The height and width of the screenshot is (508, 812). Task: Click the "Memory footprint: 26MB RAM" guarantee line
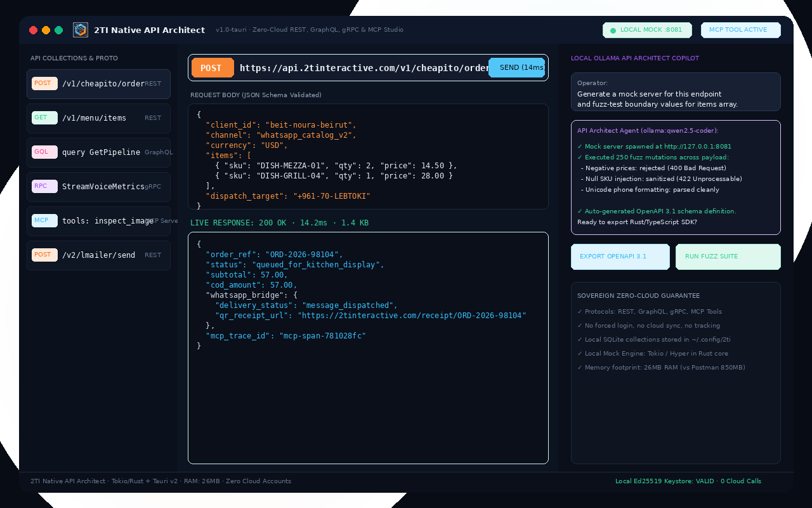[x=661, y=368]
